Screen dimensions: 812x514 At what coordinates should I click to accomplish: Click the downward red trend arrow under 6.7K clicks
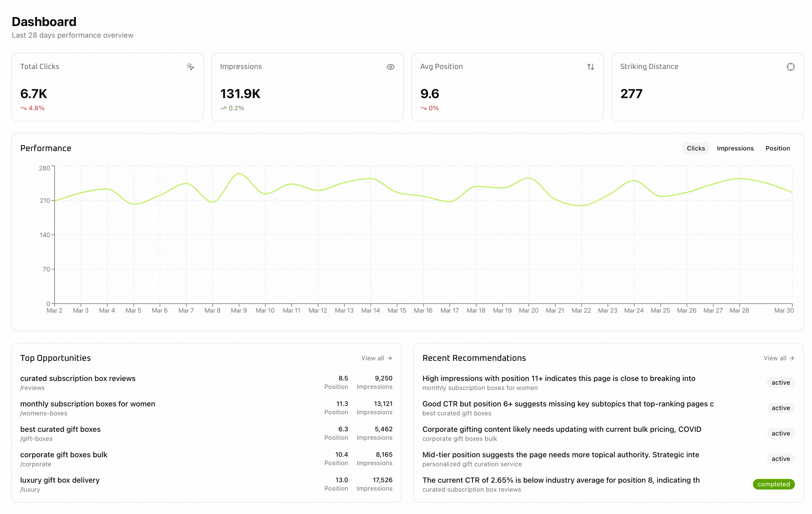[24, 108]
